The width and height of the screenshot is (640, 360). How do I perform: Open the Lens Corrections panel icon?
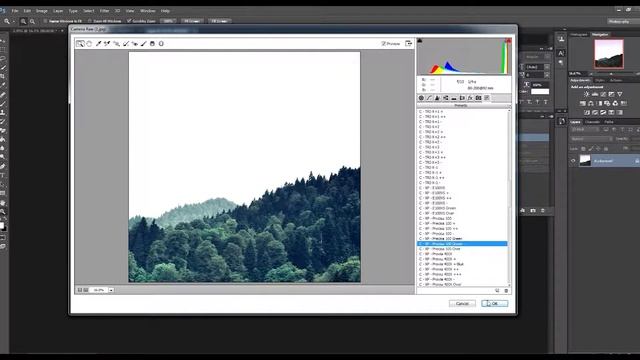tap(462, 98)
